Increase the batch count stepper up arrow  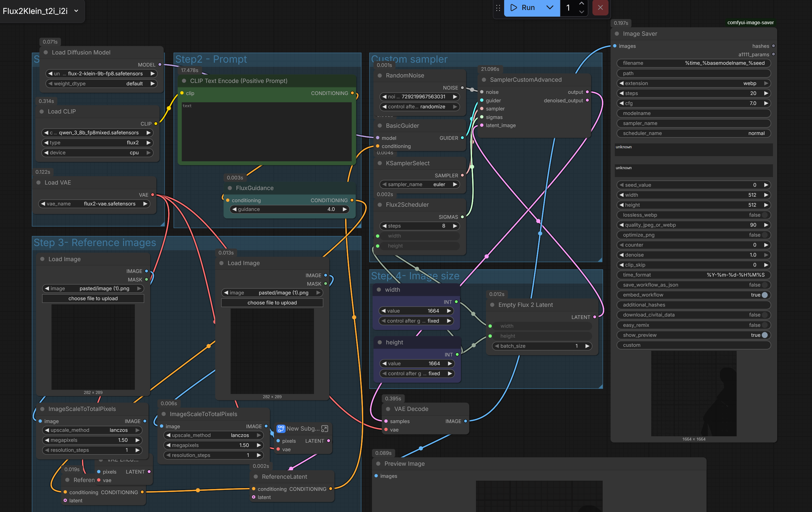coord(582,4)
